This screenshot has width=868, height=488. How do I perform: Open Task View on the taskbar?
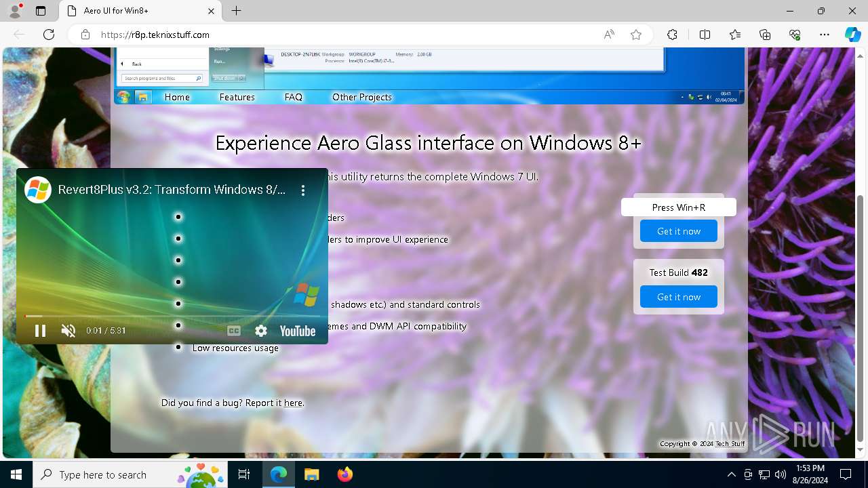245,474
